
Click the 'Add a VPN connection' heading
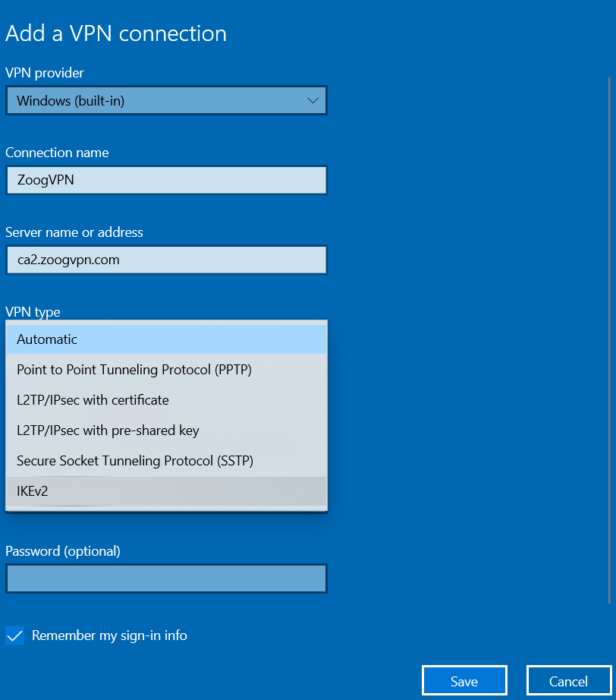[116, 33]
